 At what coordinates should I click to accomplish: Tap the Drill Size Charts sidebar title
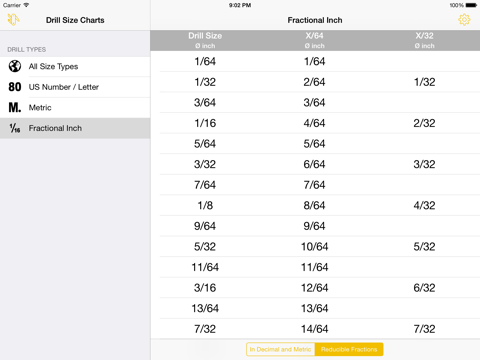pos(75,20)
